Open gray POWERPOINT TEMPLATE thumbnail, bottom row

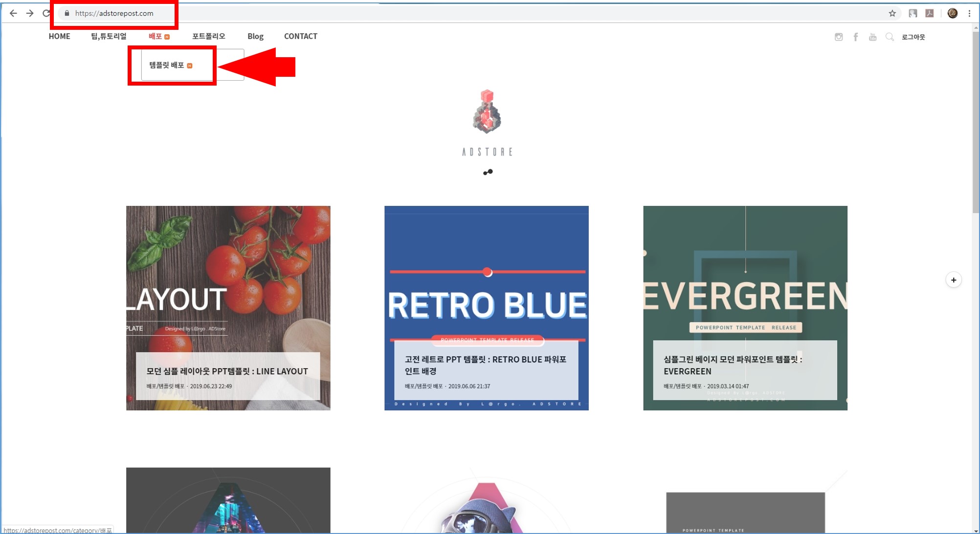pyautogui.click(x=745, y=512)
